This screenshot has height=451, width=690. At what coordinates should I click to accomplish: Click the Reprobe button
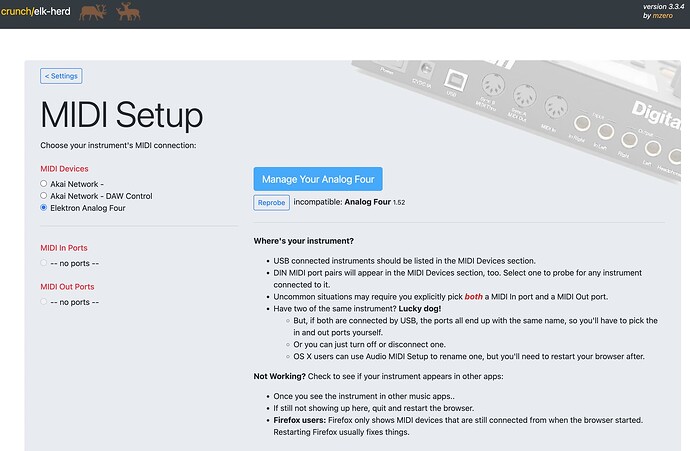pyautogui.click(x=271, y=202)
